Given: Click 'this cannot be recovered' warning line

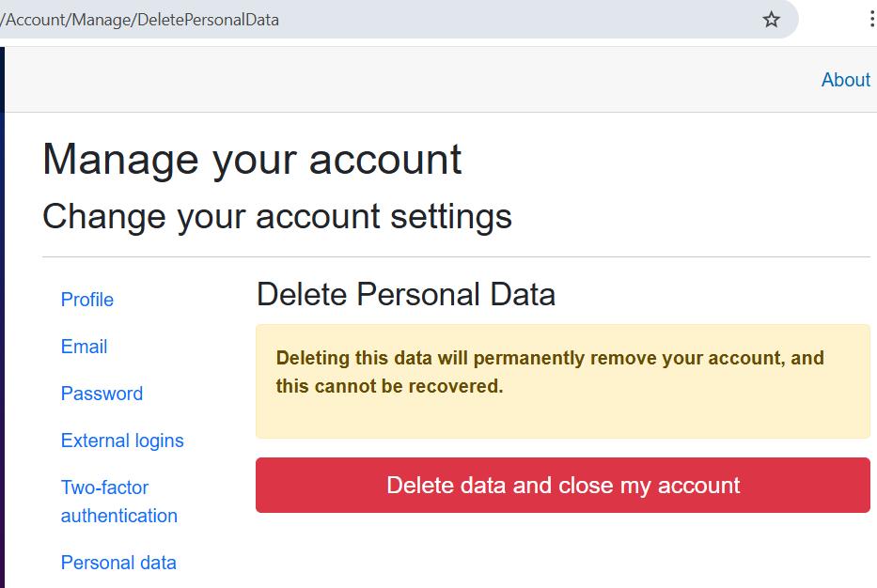Looking at the screenshot, I should click(x=389, y=386).
